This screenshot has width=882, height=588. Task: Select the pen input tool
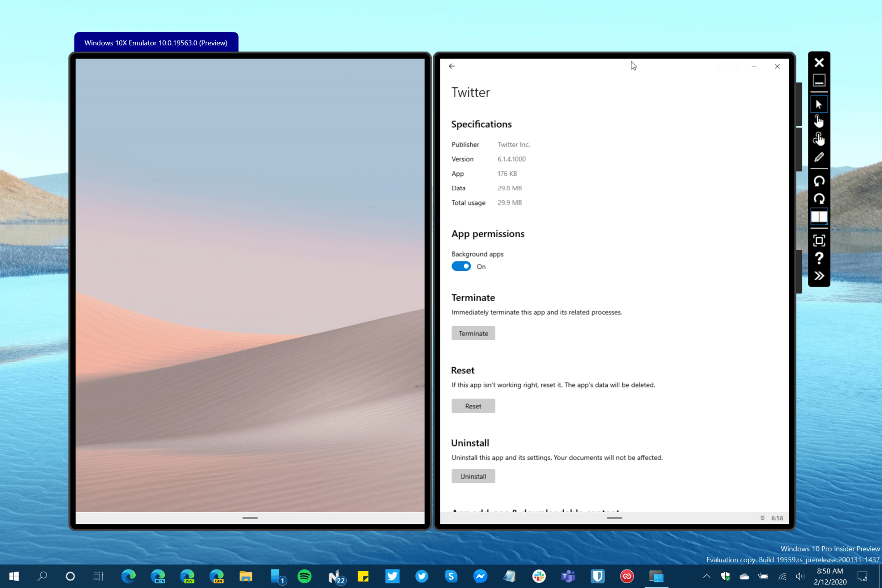coord(819,157)
